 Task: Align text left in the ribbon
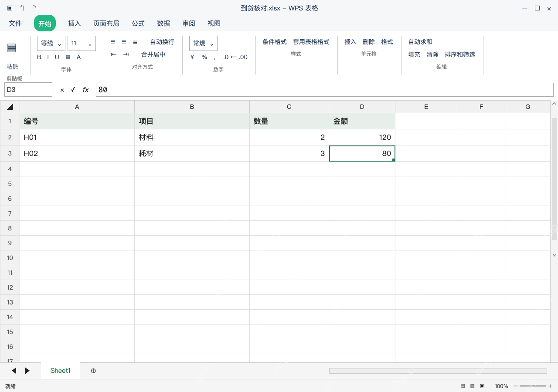(x=113, y=42)
